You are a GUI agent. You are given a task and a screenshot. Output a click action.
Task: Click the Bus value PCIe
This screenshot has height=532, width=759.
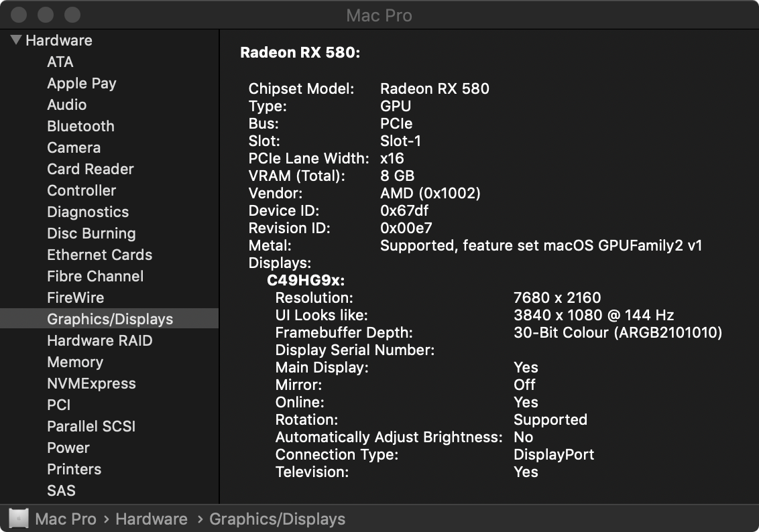pos(396,123)
